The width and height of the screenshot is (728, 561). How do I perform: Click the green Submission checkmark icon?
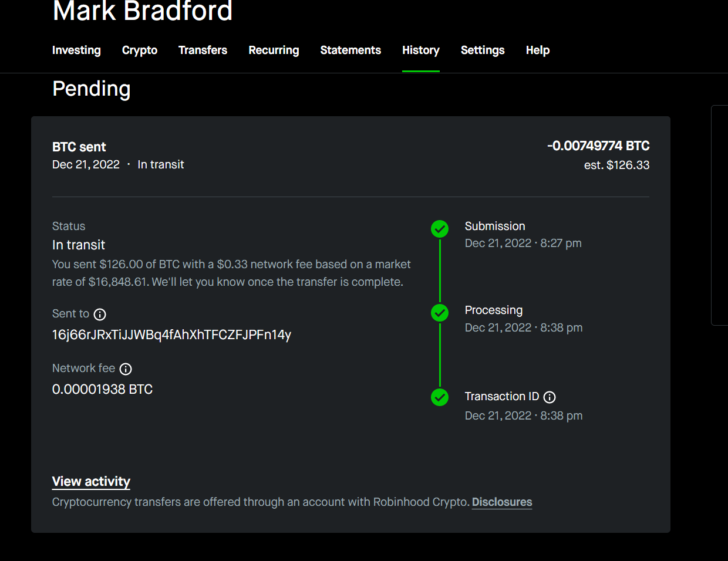pyautogui.click(x=440, y=229)
